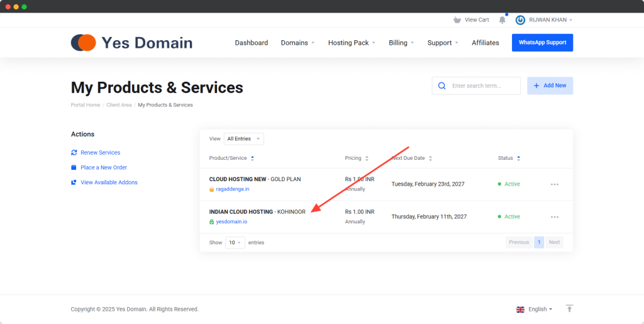Viewport: 644px width, 324px height.
Task: Click the Place a New Order icon
Action: point(74,167)
